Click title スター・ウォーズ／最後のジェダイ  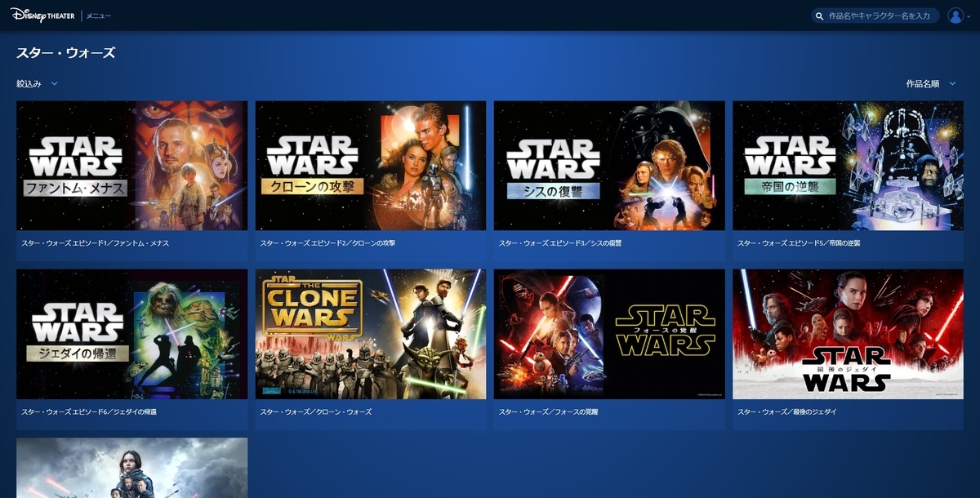[x=786, y=411]
